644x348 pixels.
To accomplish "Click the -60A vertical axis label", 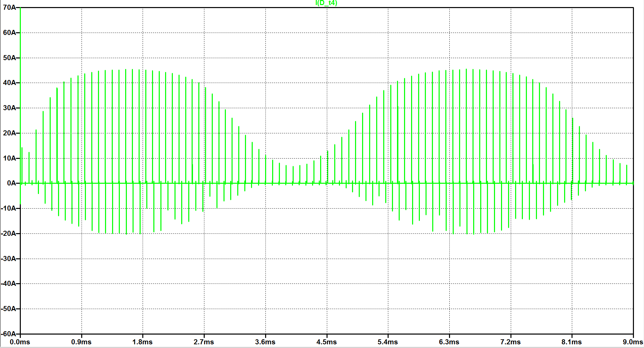I will coord(8,334).
